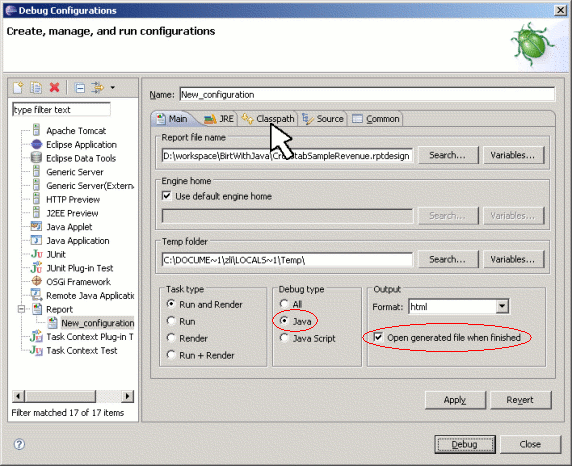Click the Revert button

tap(521, 400)
